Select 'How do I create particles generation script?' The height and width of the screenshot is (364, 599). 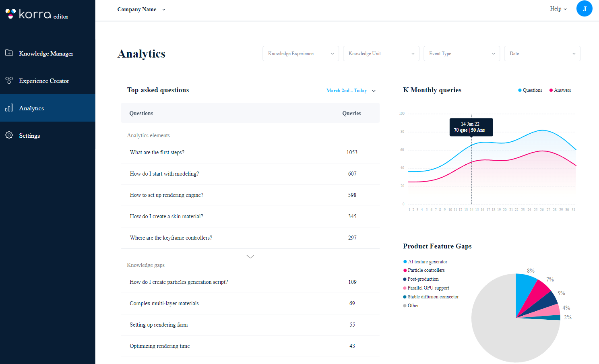click(x=250, y=282)
